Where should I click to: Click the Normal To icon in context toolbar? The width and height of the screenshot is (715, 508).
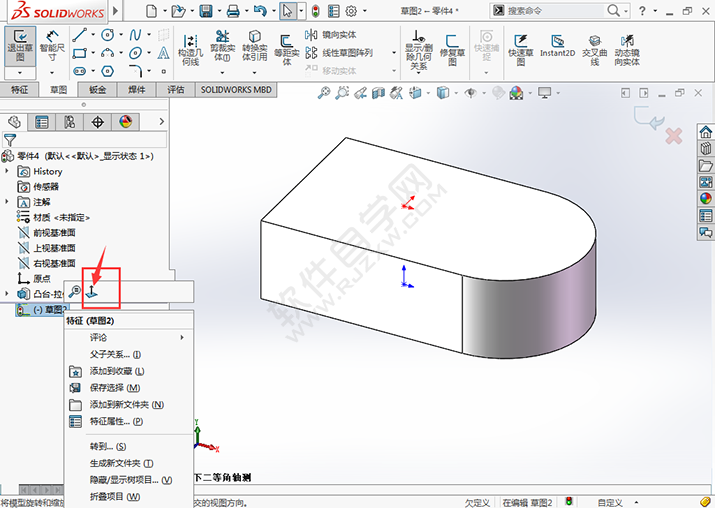pos(92,291)
